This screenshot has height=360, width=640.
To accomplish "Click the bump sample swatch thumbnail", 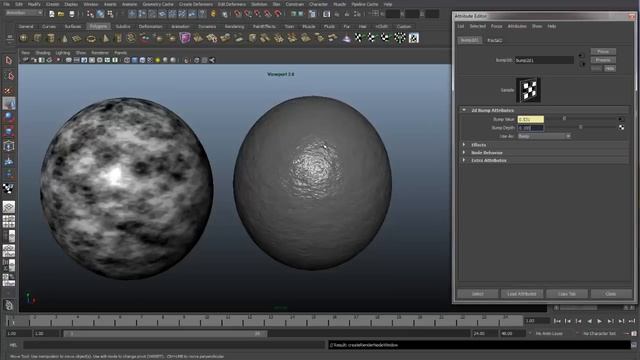I will pos(529,90).
